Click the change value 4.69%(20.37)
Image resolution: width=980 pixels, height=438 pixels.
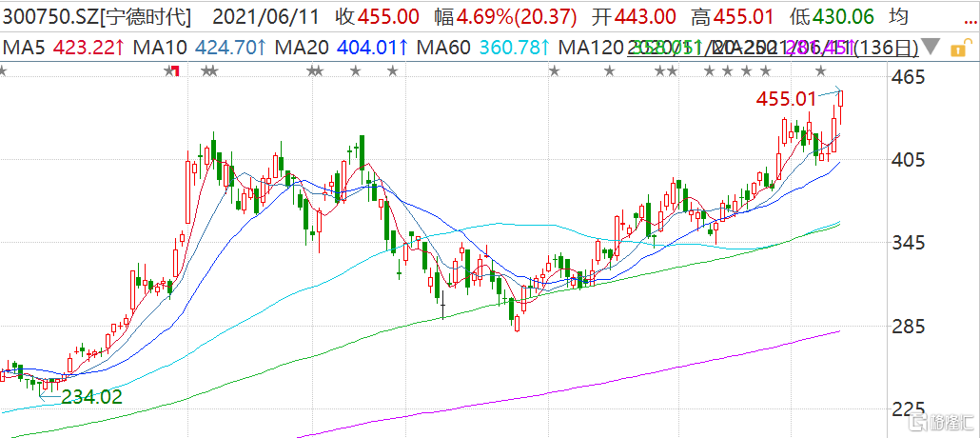[x=505, y=17]
